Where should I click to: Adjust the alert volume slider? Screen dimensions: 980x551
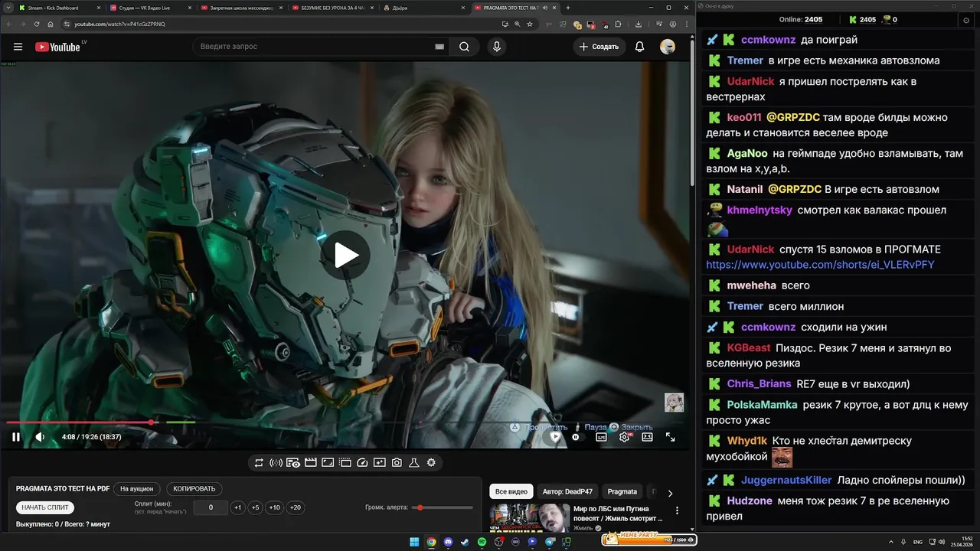(443, 507)
